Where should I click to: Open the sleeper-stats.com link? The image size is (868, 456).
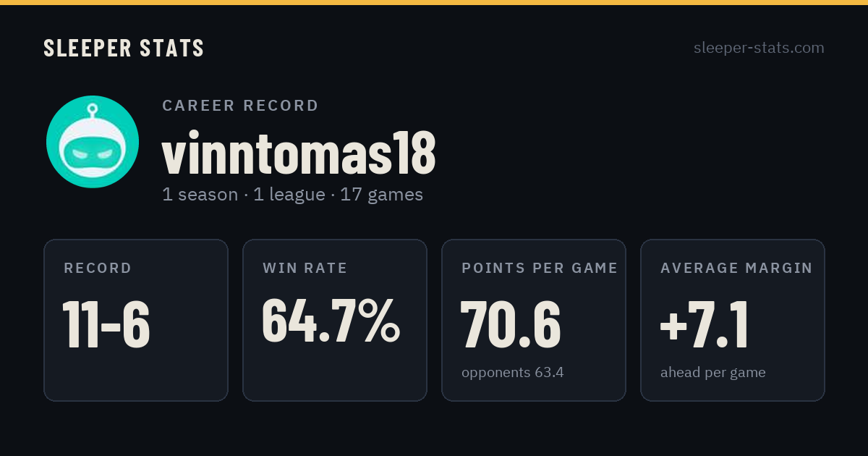coord(759,48)
